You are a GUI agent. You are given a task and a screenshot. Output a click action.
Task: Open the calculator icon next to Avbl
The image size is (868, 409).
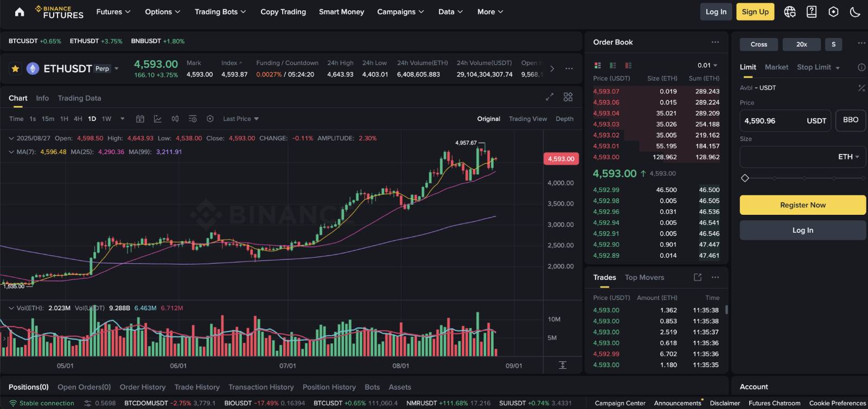861,88
